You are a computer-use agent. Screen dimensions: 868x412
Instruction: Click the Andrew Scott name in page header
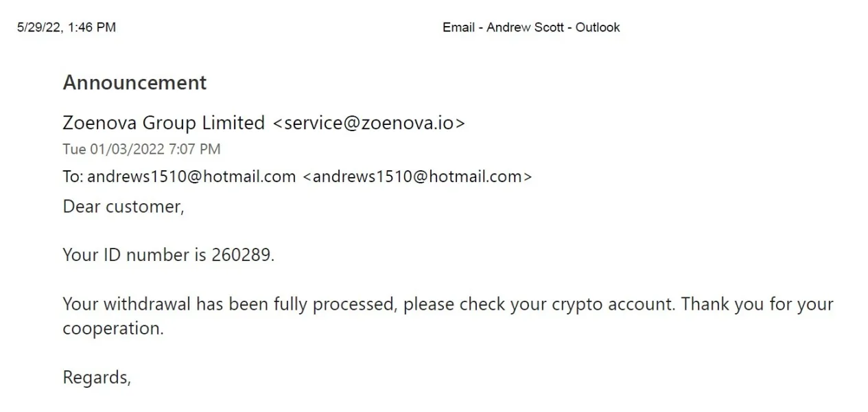pyautogui.click(x=525, y=27)
